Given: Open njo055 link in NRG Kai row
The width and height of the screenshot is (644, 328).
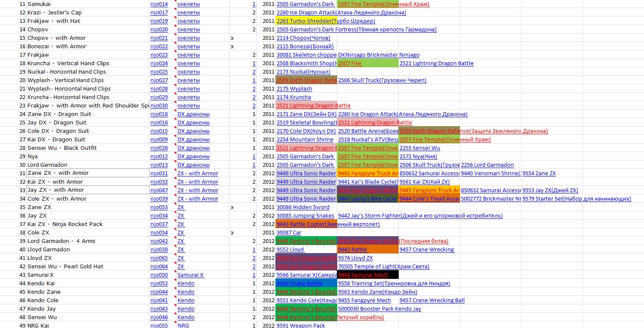Looking at the screenshot, I should click(159, 325).
